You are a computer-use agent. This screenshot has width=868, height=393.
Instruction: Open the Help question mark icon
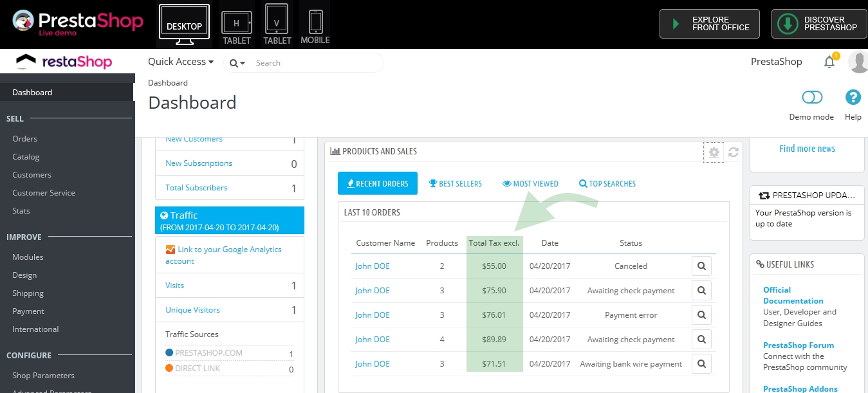(853, 97)
